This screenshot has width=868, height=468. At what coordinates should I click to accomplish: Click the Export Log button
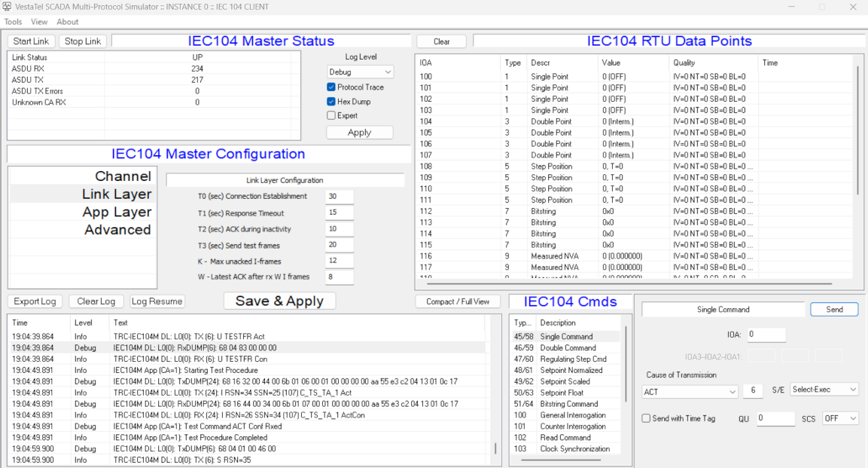[35, 301]
